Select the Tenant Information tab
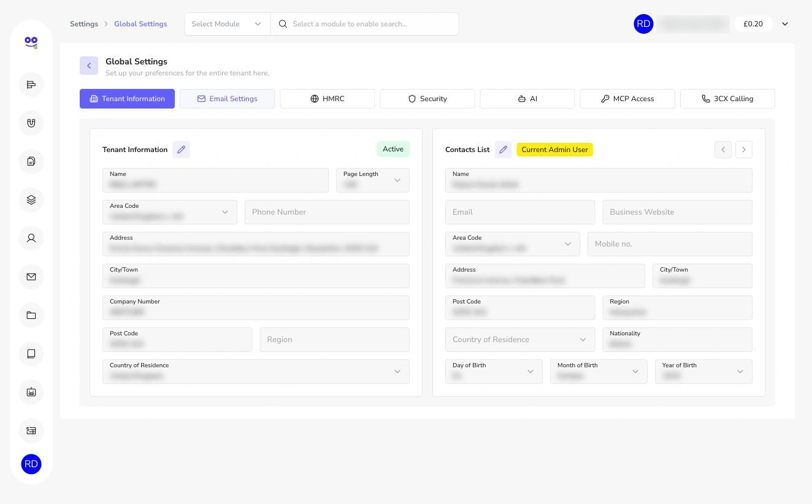Image resolution: width=812 pixels, height=504 pixels. pyautogui.click(x=127, y=99)
